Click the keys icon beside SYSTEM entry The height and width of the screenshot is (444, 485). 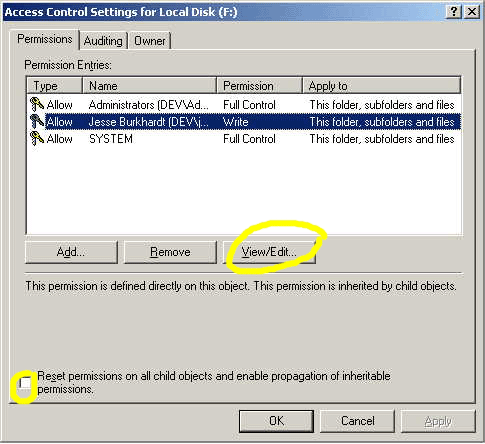coord(37,139)
